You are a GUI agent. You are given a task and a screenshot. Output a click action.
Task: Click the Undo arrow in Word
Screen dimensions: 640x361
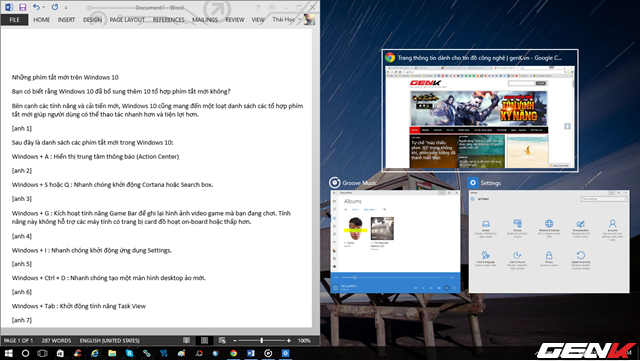[36, 7]
